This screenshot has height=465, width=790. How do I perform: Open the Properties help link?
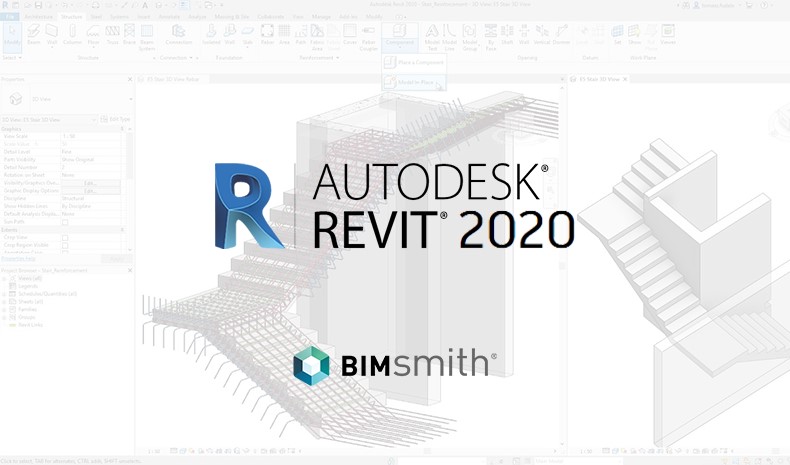coord(18,258)
